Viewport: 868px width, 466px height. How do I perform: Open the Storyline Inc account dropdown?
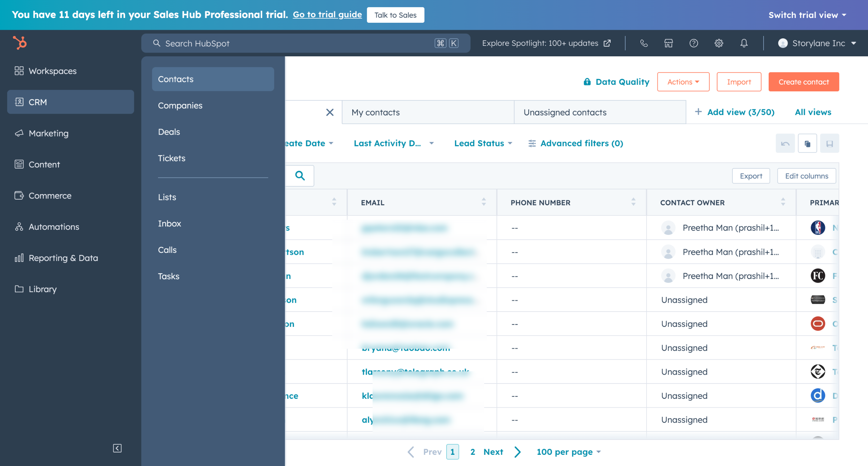click(817, 43)
